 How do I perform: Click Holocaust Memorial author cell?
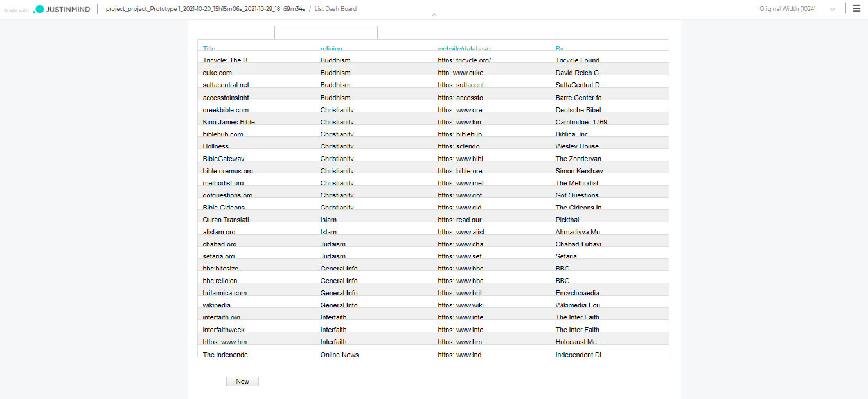point(579,342)
